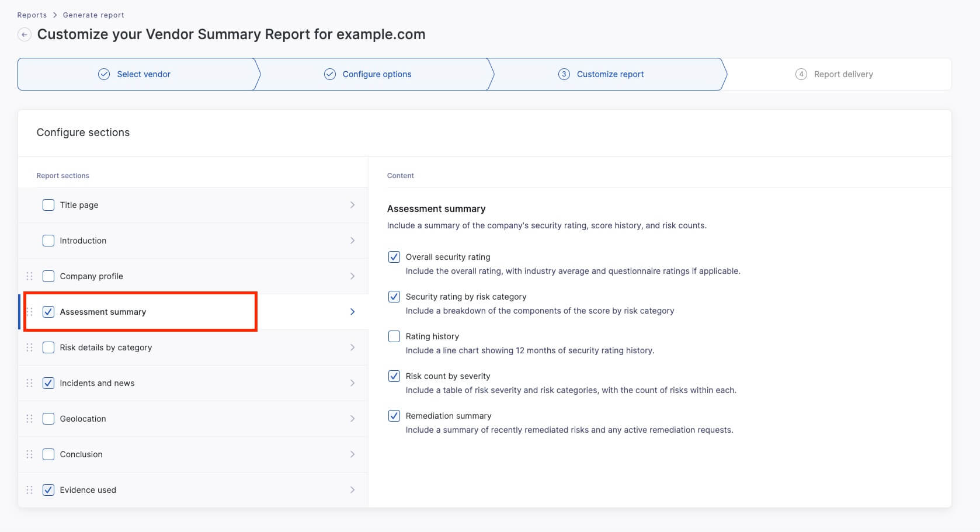Enable the Geolocation section checkbox
Screen dimensions: 980x532
click(48, 419)
